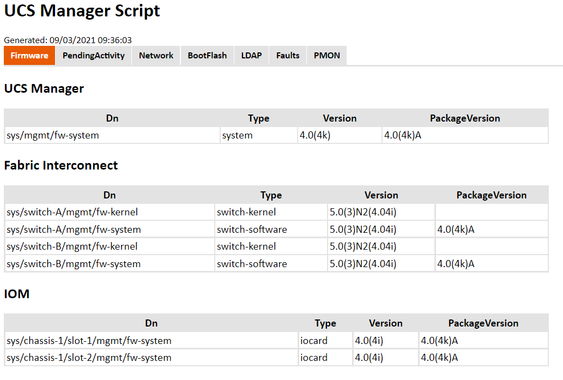This screenshot has width=563, height=380.
Task: Click version of switch-B fw-system row
Action: (381, 264)
